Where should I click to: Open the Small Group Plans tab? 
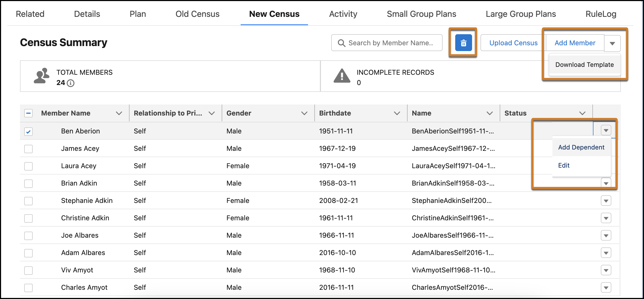(422, 14)
